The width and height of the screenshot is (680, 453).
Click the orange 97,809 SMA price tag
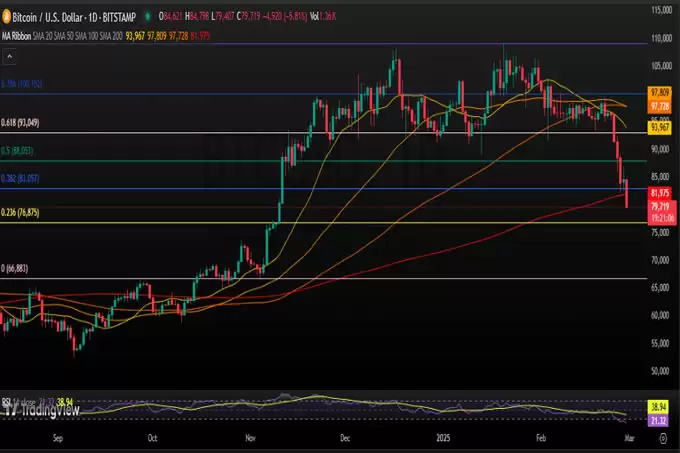(659, 92)
